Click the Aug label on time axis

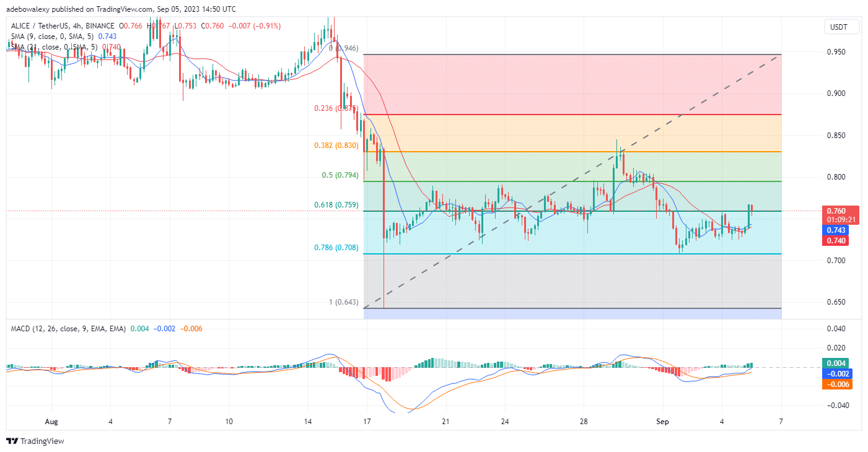(x=52, y=422)
